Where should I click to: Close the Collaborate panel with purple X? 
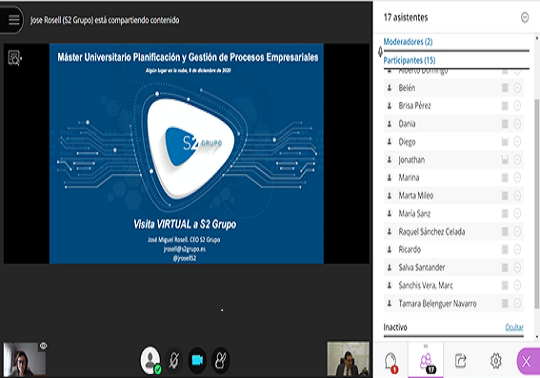[x=527, y=361]
